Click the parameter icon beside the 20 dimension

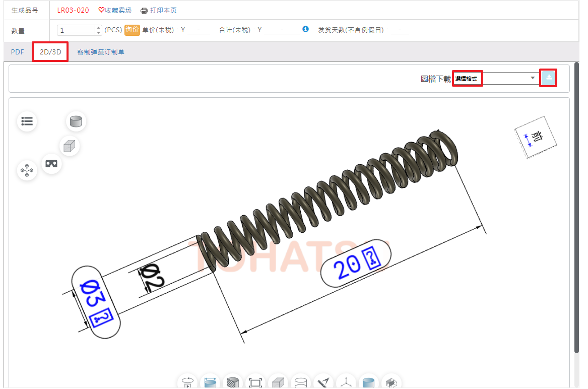372,257
